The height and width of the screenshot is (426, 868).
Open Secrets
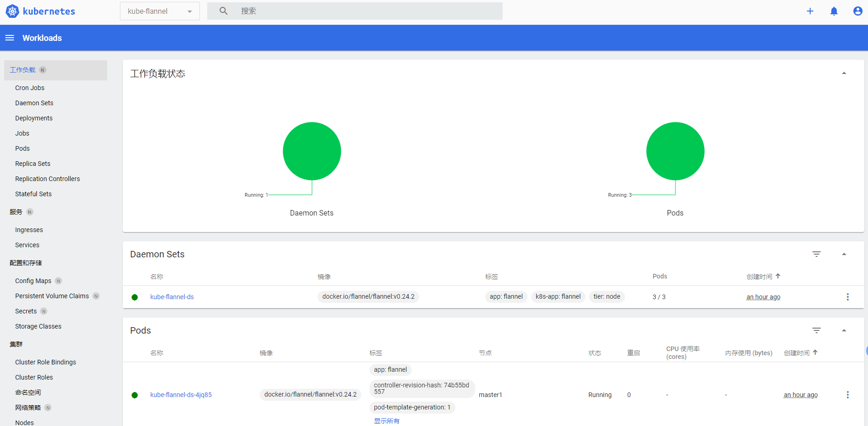[x=26, y=311]
